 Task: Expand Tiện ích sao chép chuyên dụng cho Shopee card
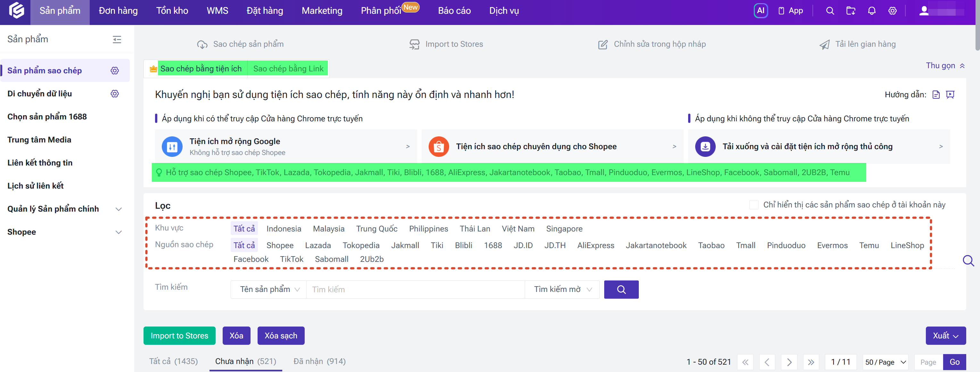552,147
